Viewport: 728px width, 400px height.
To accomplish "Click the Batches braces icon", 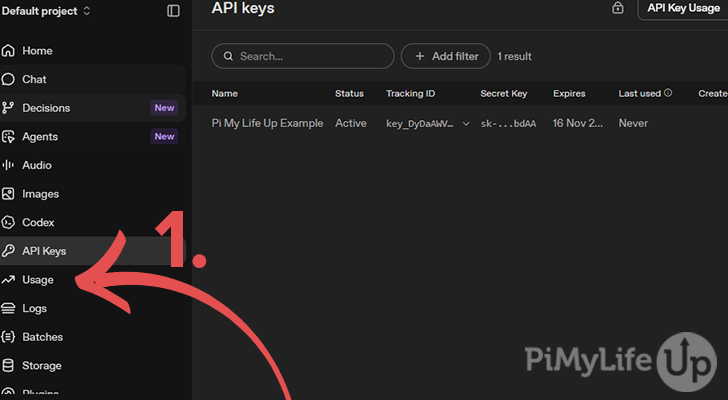I will [x=8, y=337].
